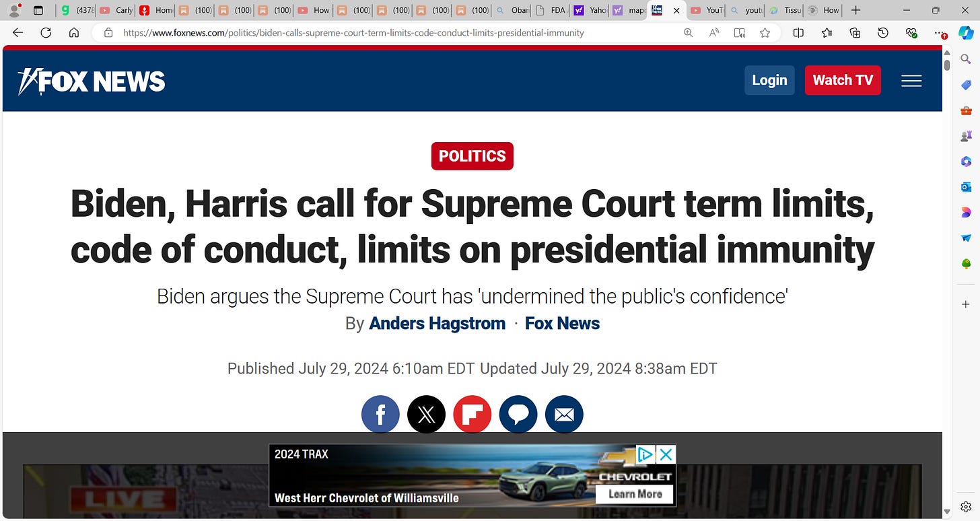Click the page scrollbar up arrow

pos(947,53)
